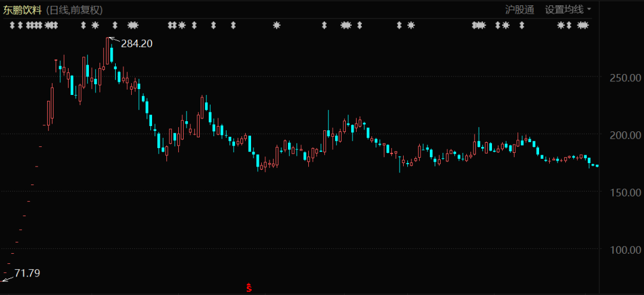This screenshot has height=295, width=644.
Task: Click the 284.20 highest price label
Action: [x=137, y=44]
